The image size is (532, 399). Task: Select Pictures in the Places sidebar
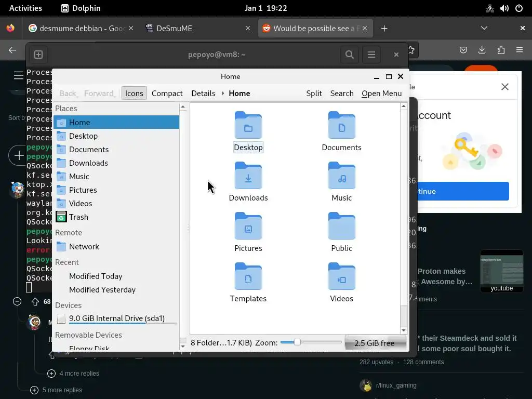point(116,190)
